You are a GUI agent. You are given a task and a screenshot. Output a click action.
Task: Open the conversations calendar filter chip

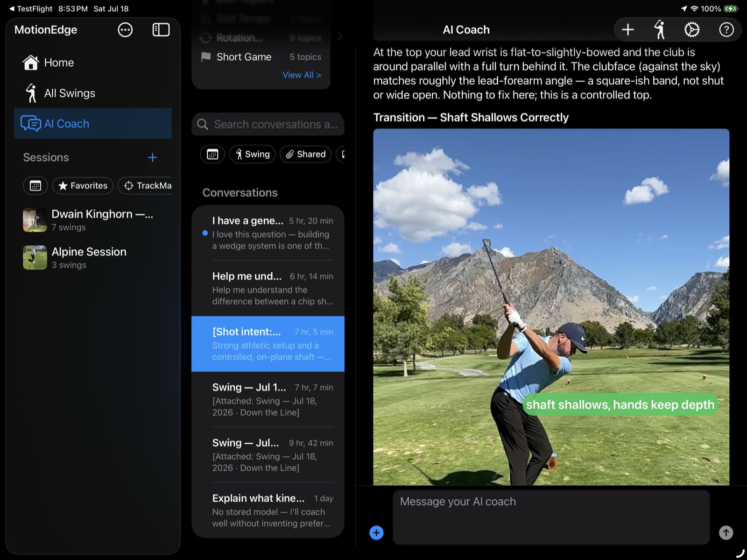point(212,154)
